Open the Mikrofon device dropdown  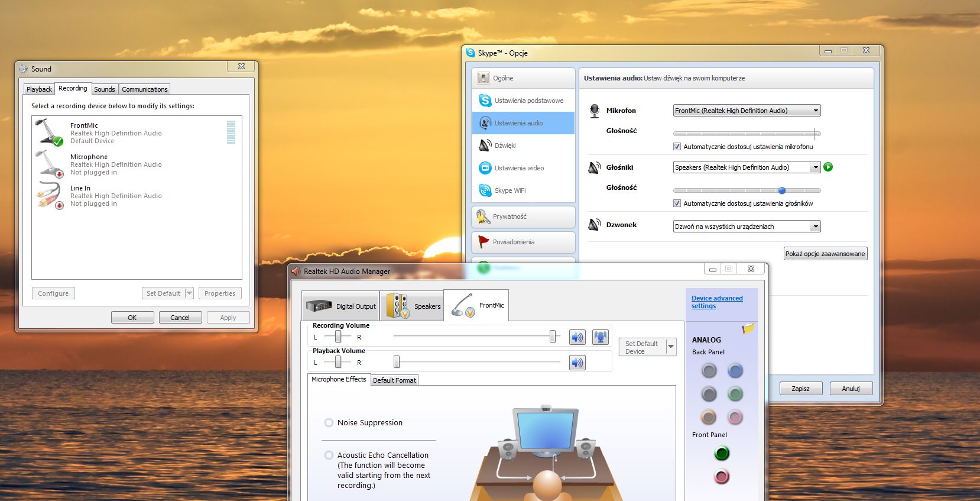coord(747,111)
